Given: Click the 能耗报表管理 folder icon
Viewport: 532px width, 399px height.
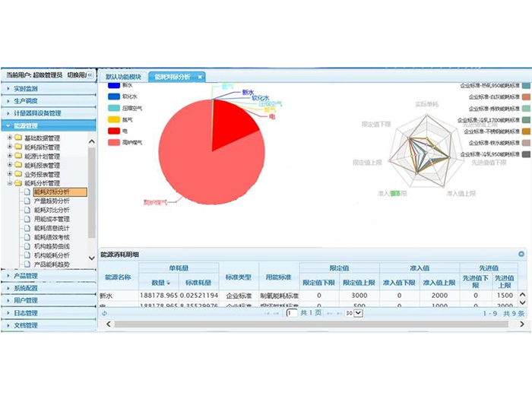Looking at the screenshot, I should tap(18, 165).
